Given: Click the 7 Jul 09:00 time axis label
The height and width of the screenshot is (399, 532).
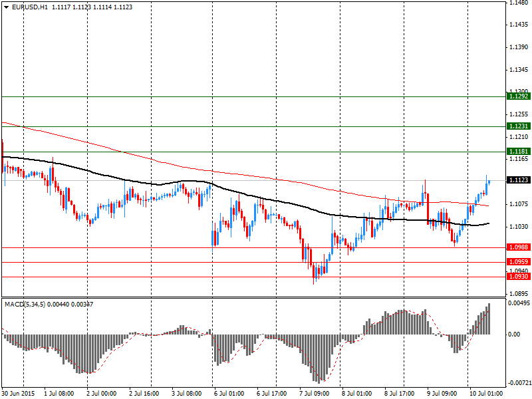Looking at the screenshot, I should [315, 394].
